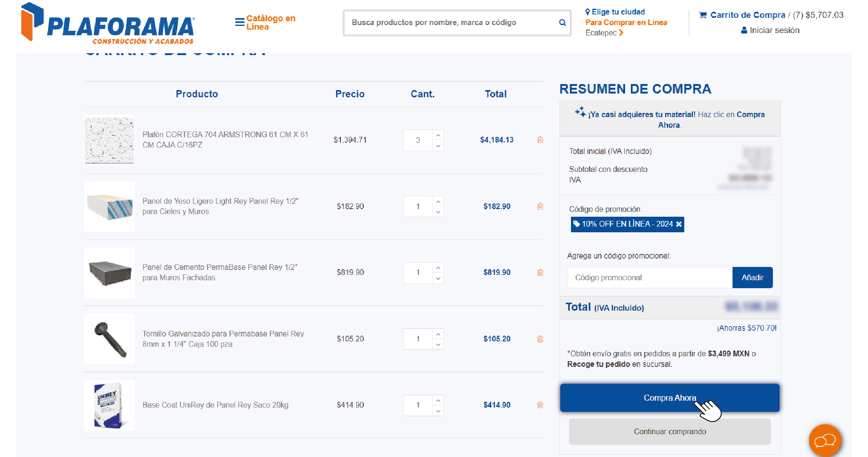Delete the Plafón CORTEGA item with trash icon
This screenshot has height=457, width=868.
(540, 140)
